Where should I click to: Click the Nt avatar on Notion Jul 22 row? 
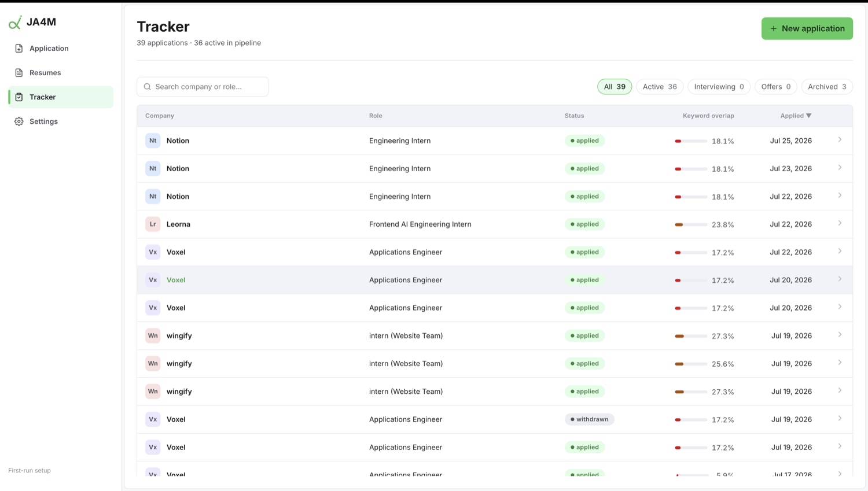[x=153, y=196]
